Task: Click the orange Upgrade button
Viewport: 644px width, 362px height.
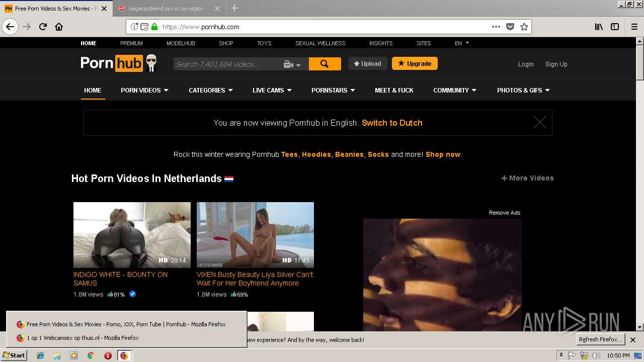Action: pos(415,63)
